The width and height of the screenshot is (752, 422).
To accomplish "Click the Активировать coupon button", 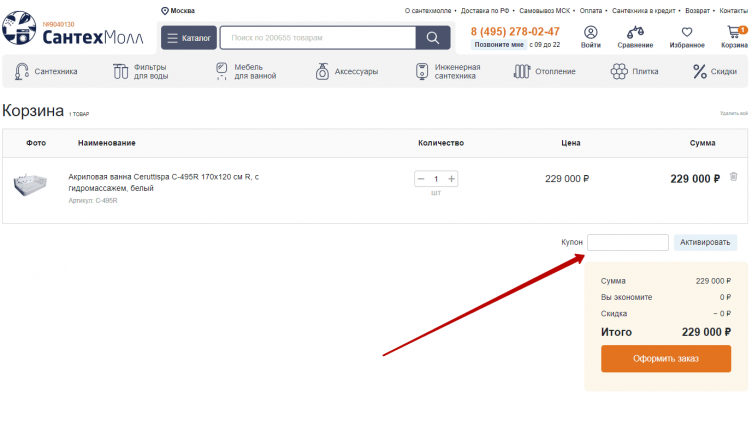I will [705, 242].
